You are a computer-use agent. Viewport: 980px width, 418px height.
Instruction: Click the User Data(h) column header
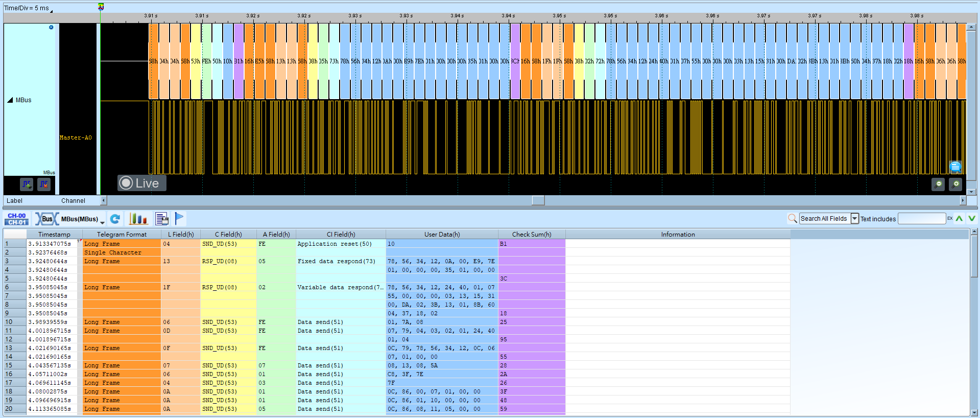(x=442, y=235)
